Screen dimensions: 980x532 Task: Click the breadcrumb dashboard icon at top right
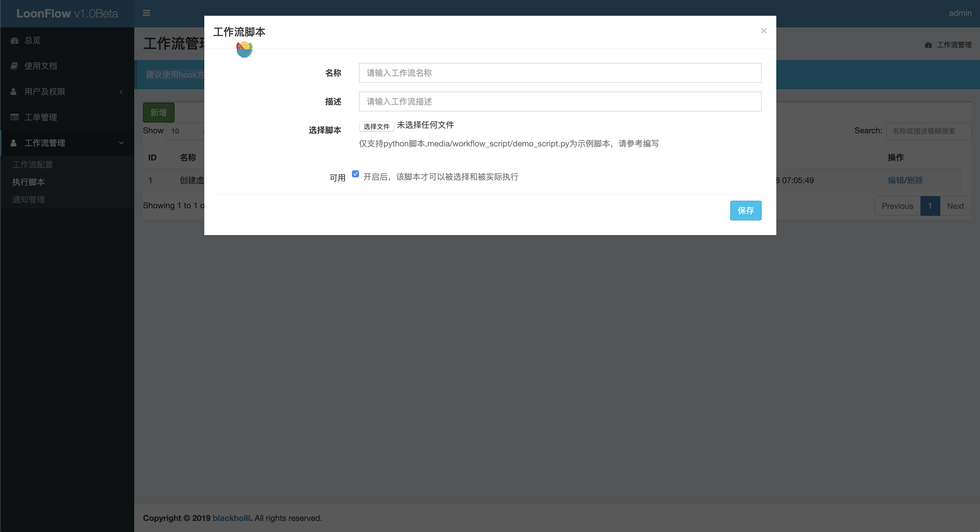click(x=928, y=45)
